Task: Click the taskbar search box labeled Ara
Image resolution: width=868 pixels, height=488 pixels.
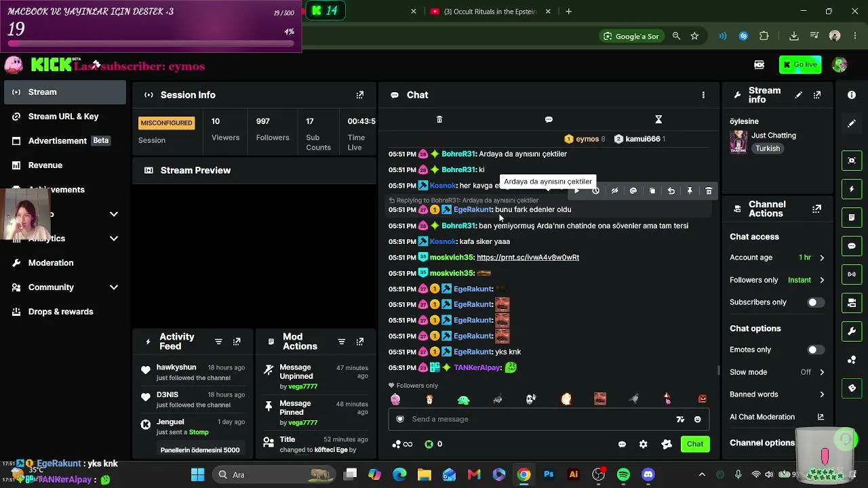Action: [x=273, y=474]
